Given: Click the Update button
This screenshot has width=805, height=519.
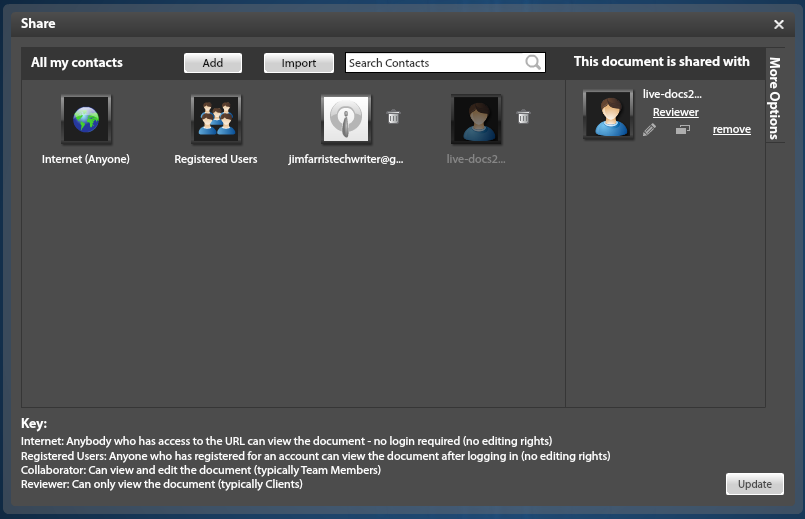Looking at the screenshot, I should coord(754,484).
